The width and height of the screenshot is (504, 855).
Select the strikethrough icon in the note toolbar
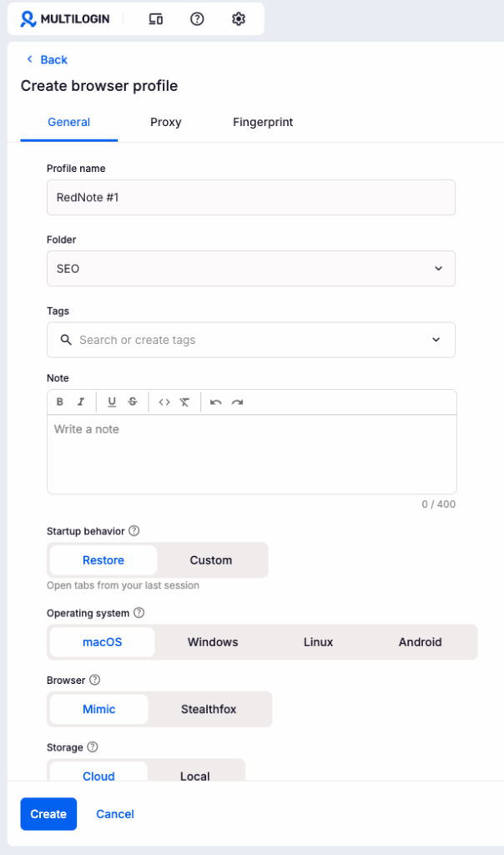pyautogui.click(x=131, y=402)
